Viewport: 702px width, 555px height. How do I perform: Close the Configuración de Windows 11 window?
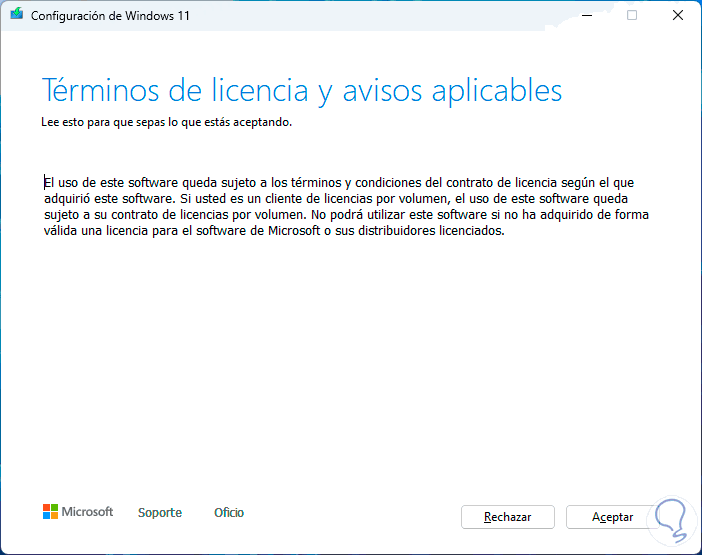pos(678,15)
